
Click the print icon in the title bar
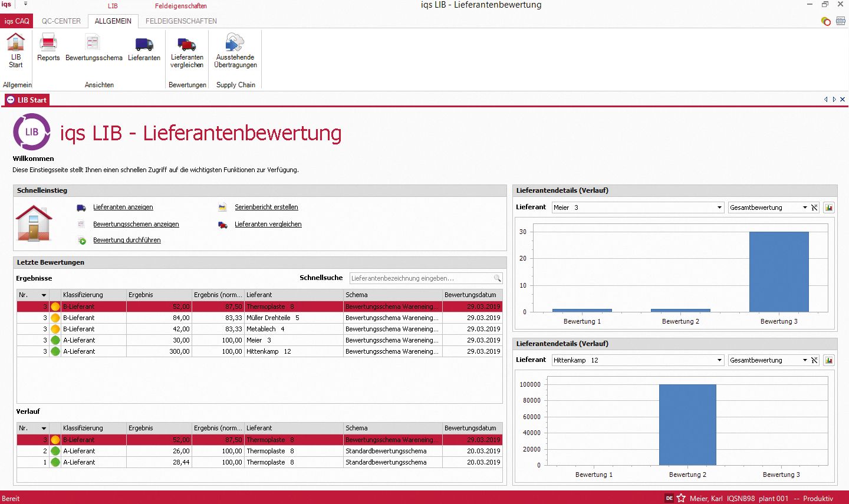840,21
